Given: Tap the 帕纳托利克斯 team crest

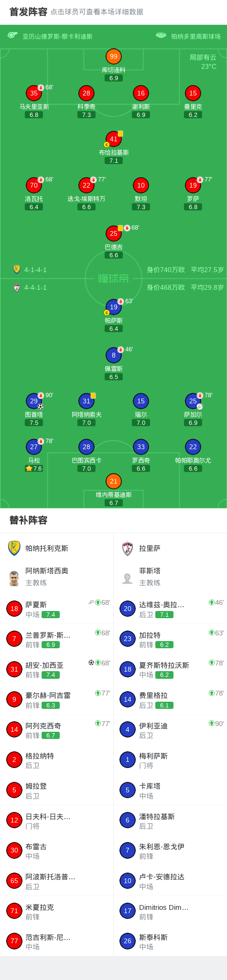Looking at the screenshot, I should click(14, 548).
